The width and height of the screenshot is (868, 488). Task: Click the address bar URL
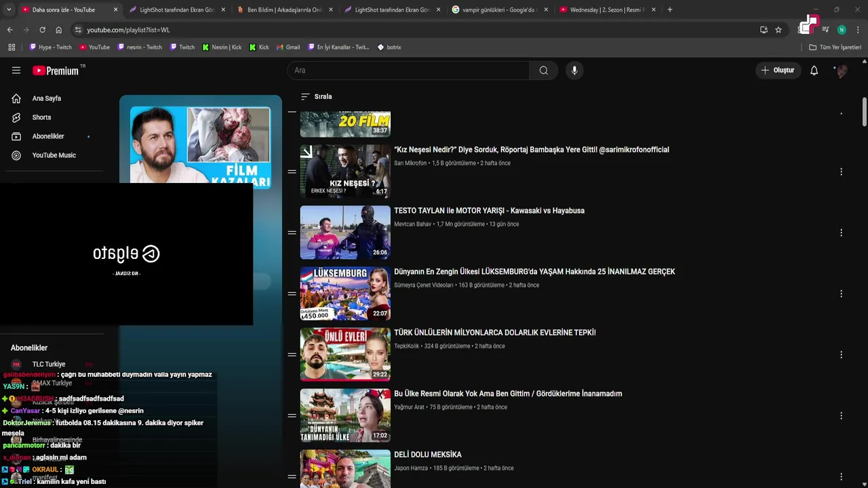[128, 30]
